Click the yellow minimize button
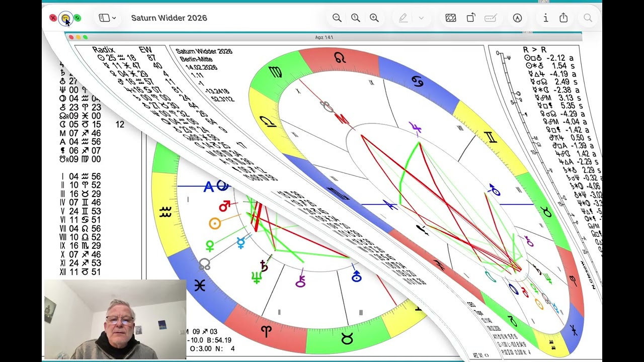Screen dimensions: 644x362 coord(65,18)
